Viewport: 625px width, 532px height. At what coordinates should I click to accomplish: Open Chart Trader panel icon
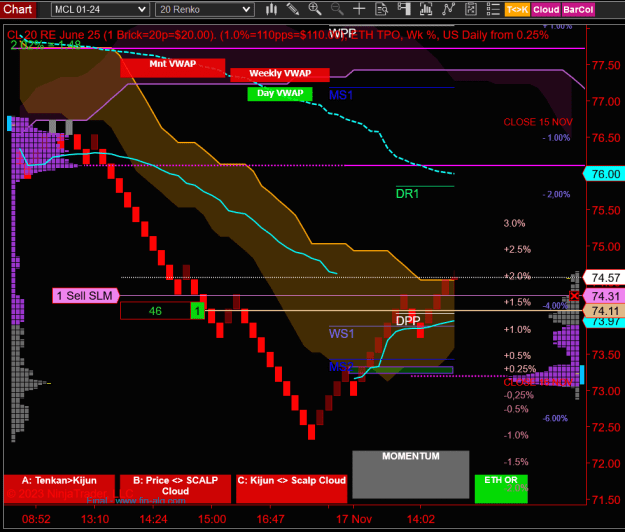pyautogui.click(x=404, y=9)
